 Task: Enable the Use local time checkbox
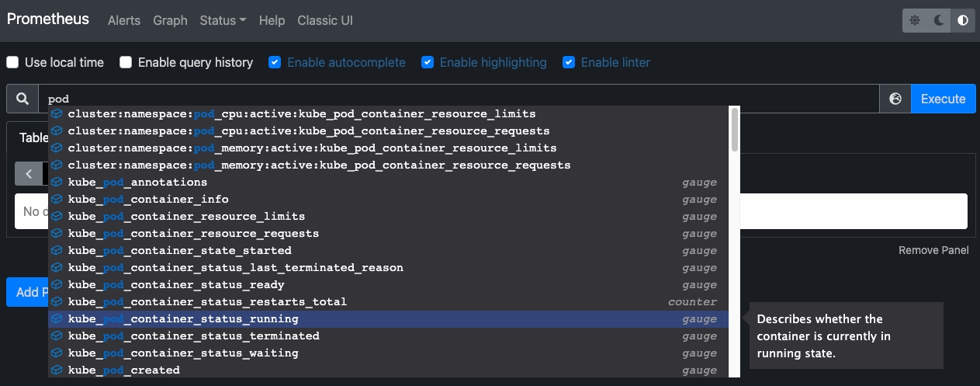coord(12,62)
